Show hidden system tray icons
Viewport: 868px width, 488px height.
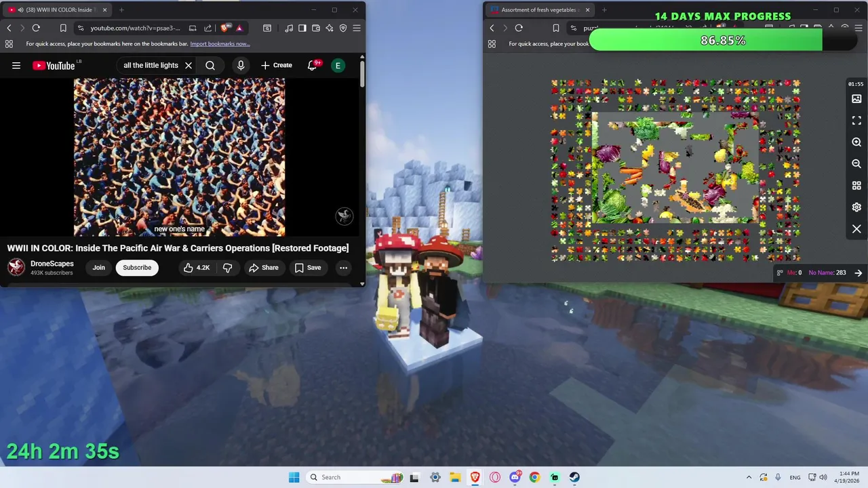749,477
